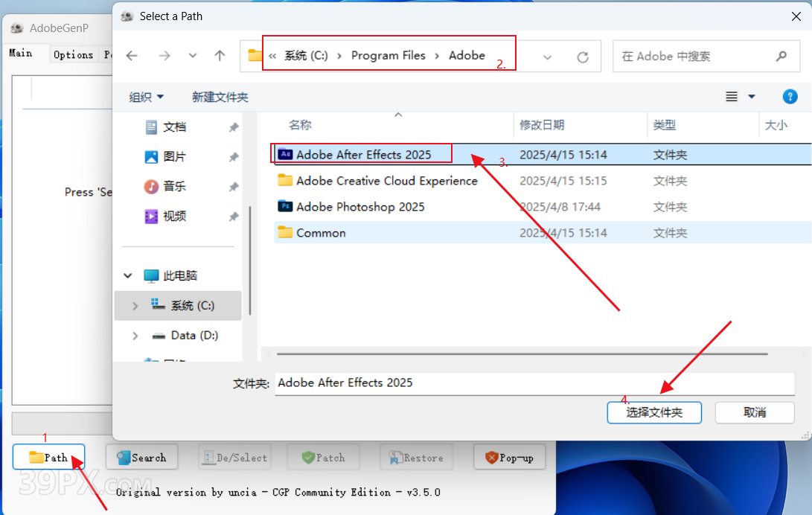Refresh the Adobe folder listing
Viewport: 812px width, 515px height.
583,57
